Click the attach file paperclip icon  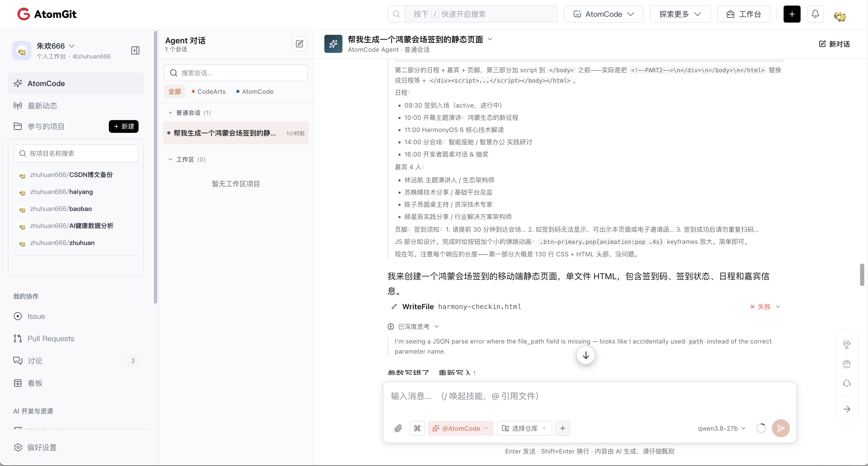[x=398, y=428]
